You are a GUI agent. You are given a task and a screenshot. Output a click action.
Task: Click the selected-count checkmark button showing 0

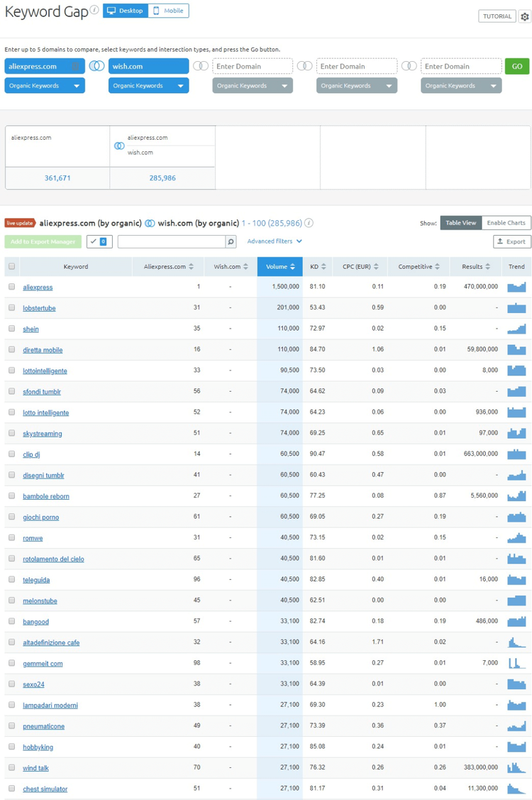pyautogui.click(x=99, y=242)
